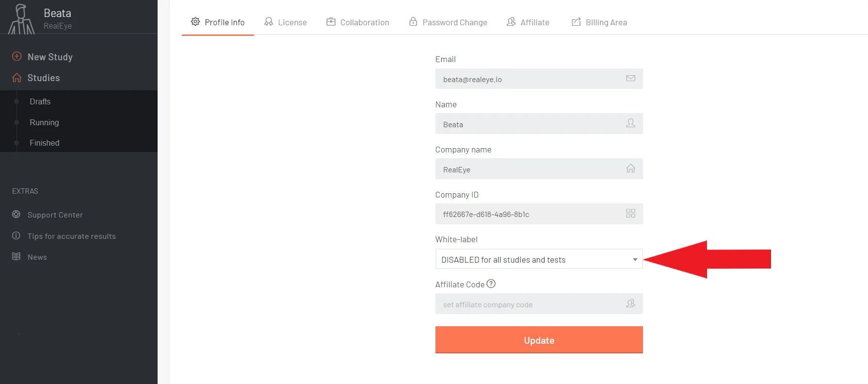Click the info icon for accuracy tips
This screenshot has height=384, width=868.
(x=16, y=235)
